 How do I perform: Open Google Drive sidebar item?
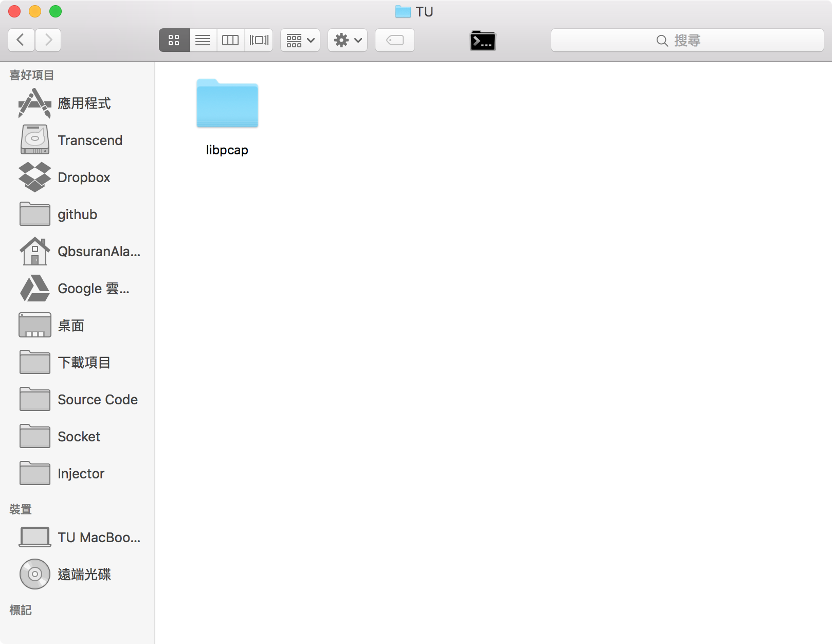pos(93,289)
